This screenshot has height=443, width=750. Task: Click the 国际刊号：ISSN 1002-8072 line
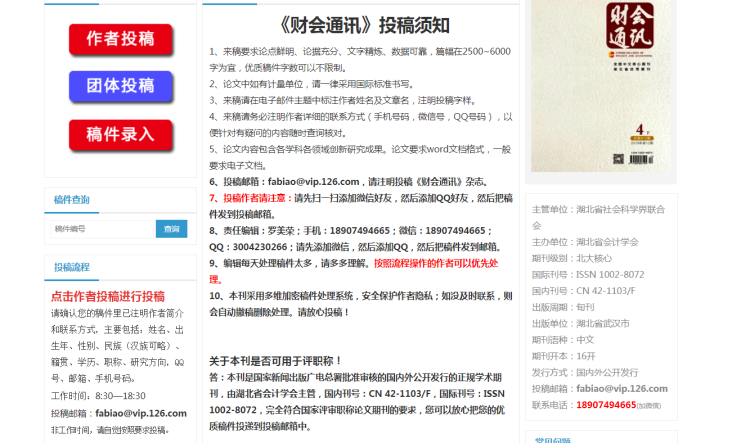click(588, 275)
